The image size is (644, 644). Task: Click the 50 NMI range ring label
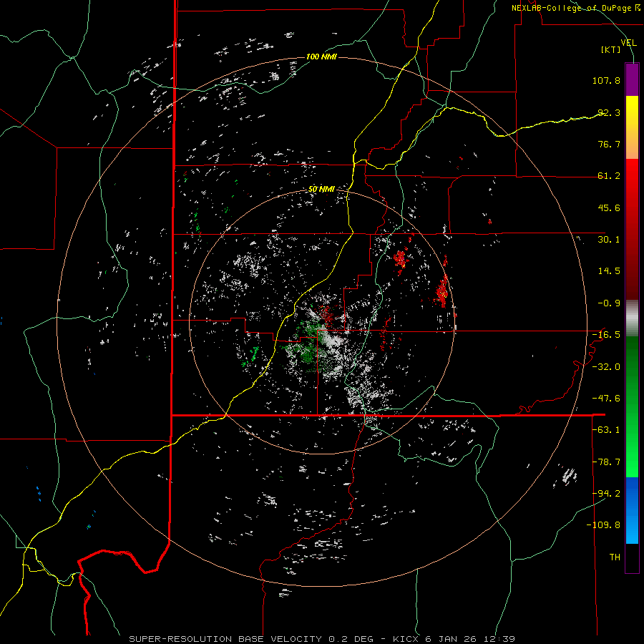click(x=321, y=190)
